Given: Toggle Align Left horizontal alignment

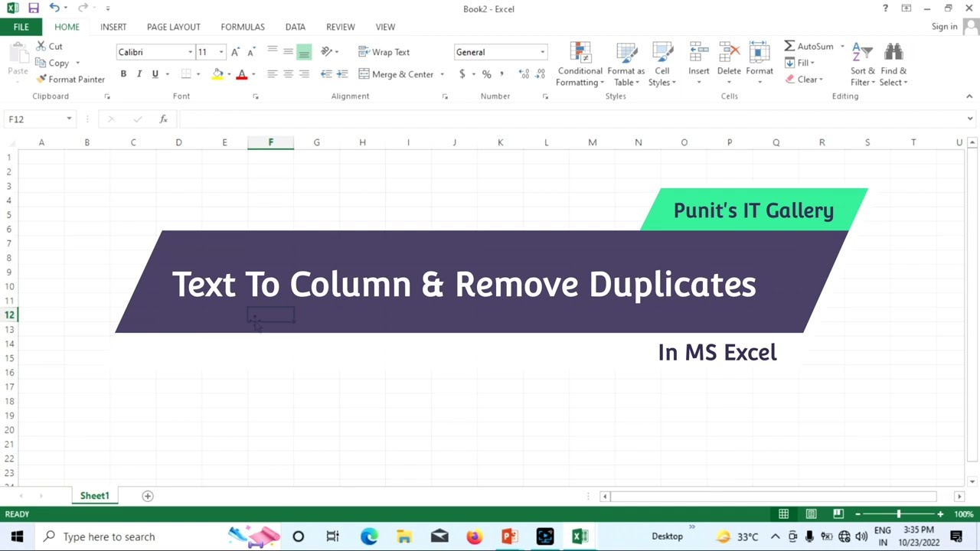Looking at the screenshot, I should [272, 74].
